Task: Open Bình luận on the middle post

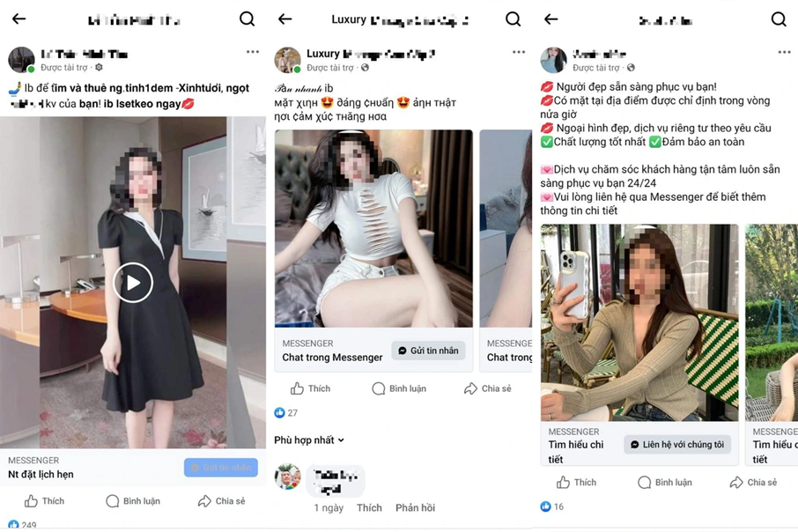Action: coord(399,388)
